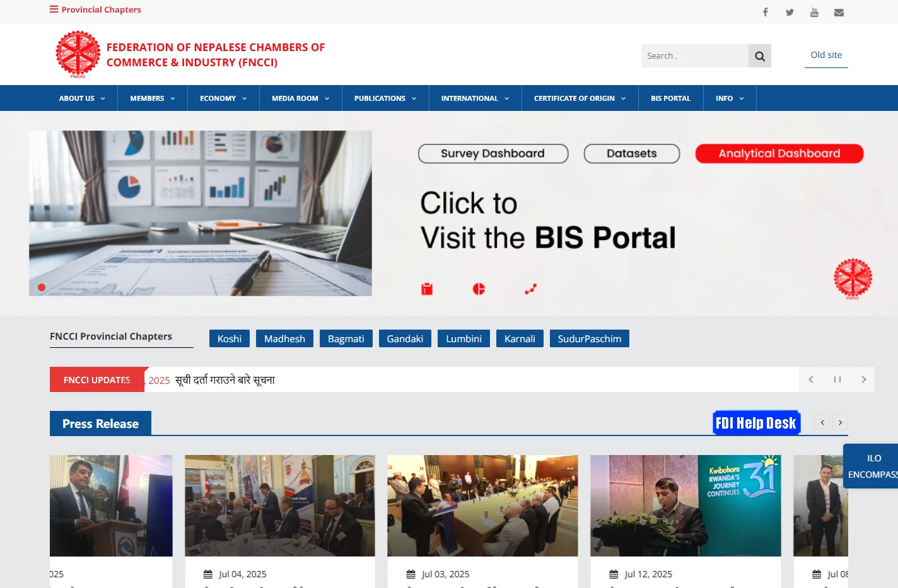Open the Nepali notice headline in updates ticker

click(225, 380)
